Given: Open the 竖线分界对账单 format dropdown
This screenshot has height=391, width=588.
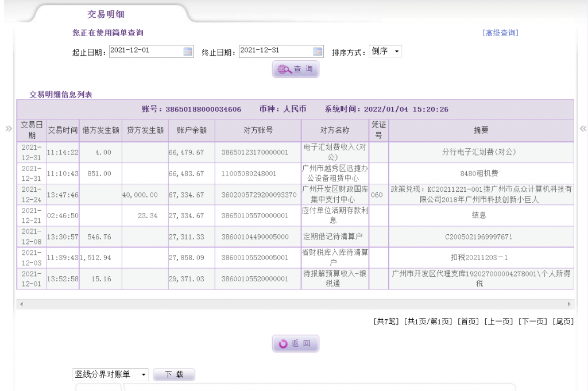Looking at the screenshot, I should click(x=110, y=374).
